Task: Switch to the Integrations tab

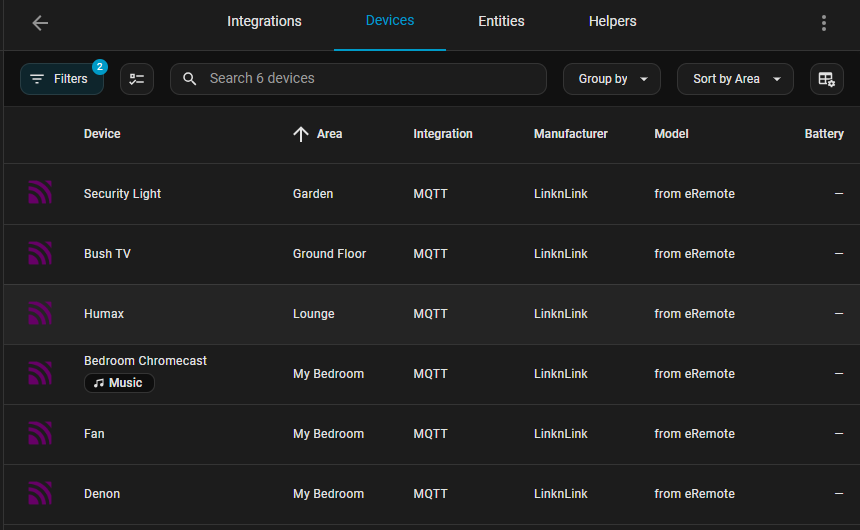Action: [x=264, y=21]
